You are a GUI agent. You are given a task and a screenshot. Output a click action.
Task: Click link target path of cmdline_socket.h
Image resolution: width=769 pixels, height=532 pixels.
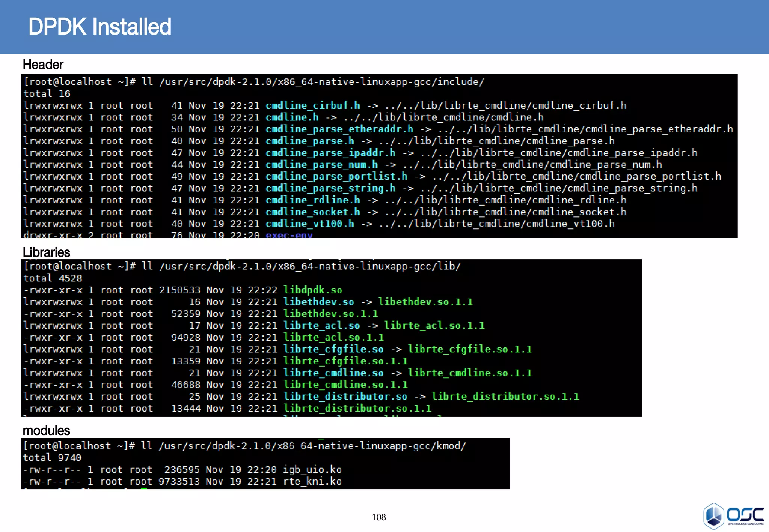tap(506, 212)
